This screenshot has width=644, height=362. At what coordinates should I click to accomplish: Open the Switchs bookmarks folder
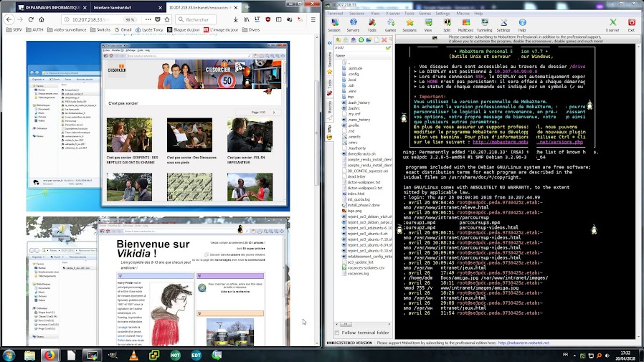pyautogui.click(x=100, y=29)
